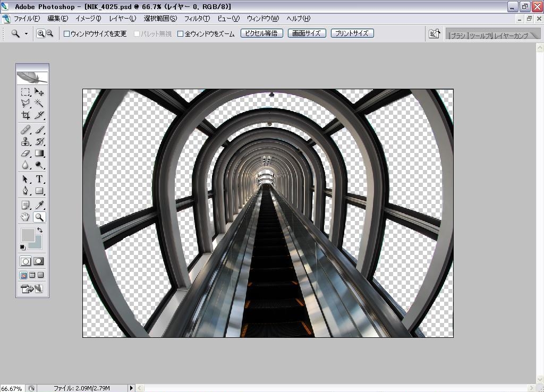Select the Gradient tool

[39, 154]
